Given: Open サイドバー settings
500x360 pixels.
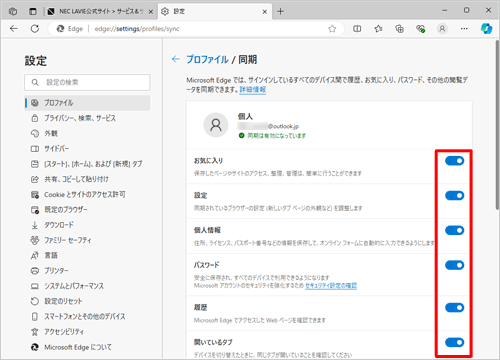Looking at the screenshot, I should [87, 149].
